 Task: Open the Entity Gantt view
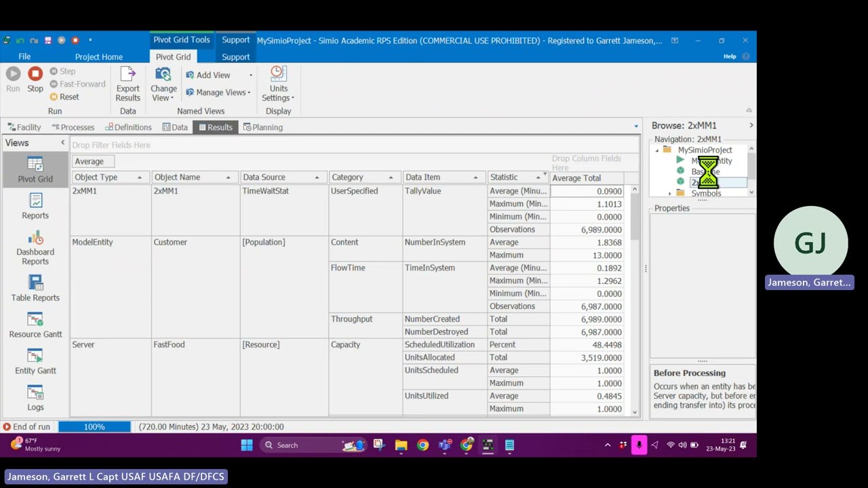35,361
